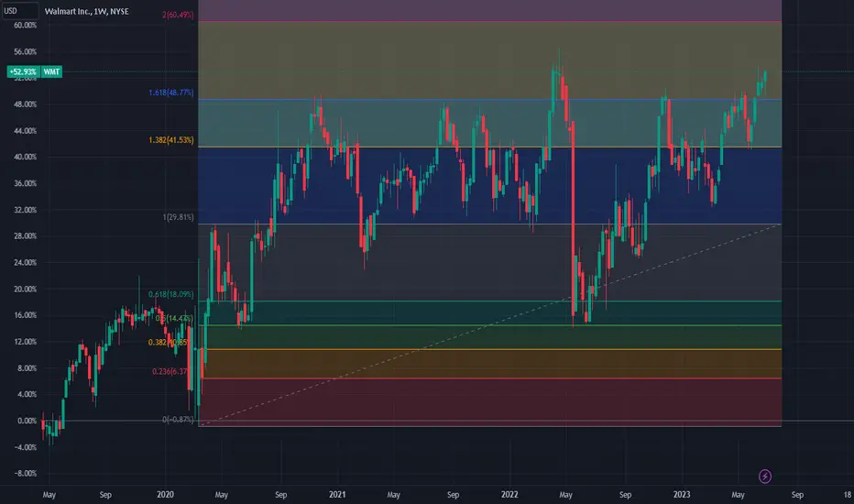Click 36.00% on the price axis
The image size is (854, 504).
tap(25, 183)
